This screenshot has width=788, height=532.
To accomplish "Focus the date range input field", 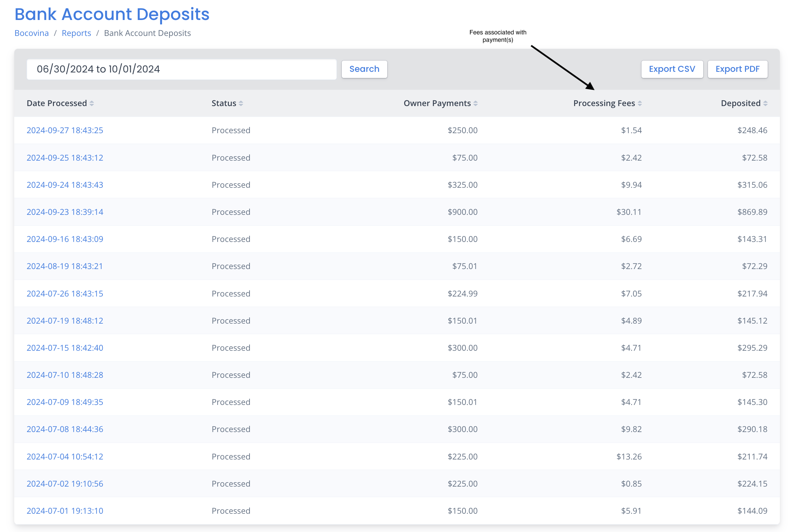I will [x=181, y=69].
